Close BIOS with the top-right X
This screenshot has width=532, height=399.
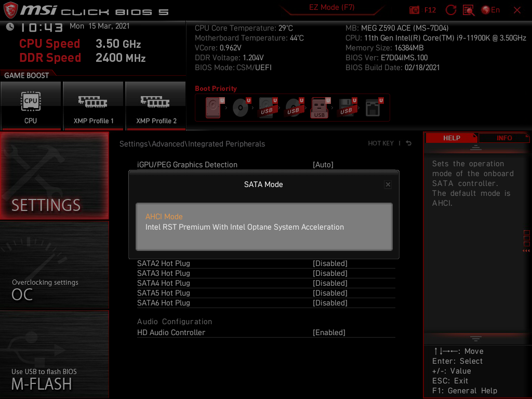pos(517,10)
